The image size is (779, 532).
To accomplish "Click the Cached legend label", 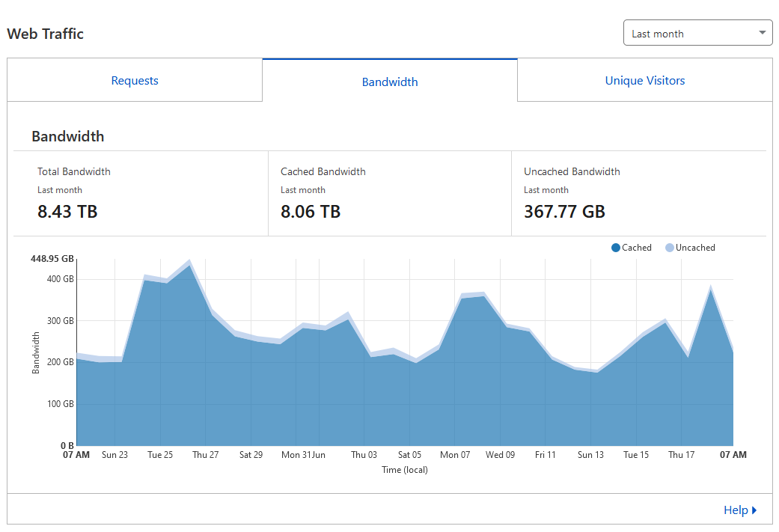I will [x=636, y=248].
